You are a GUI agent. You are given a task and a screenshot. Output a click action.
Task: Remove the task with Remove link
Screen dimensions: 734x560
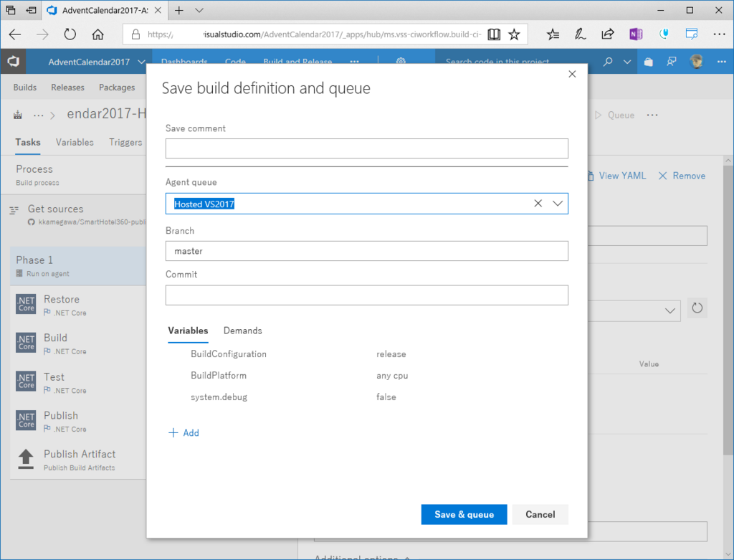coord(682,176)
